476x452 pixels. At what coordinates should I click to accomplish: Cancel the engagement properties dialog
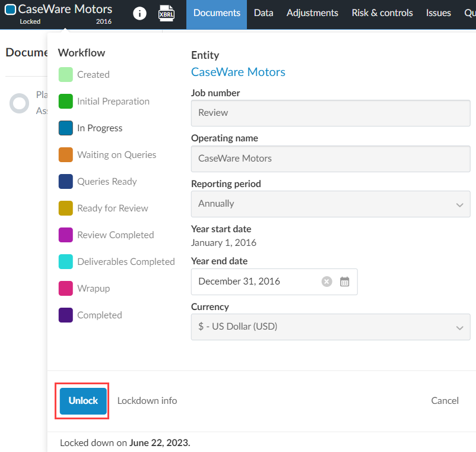pos(445,401)
